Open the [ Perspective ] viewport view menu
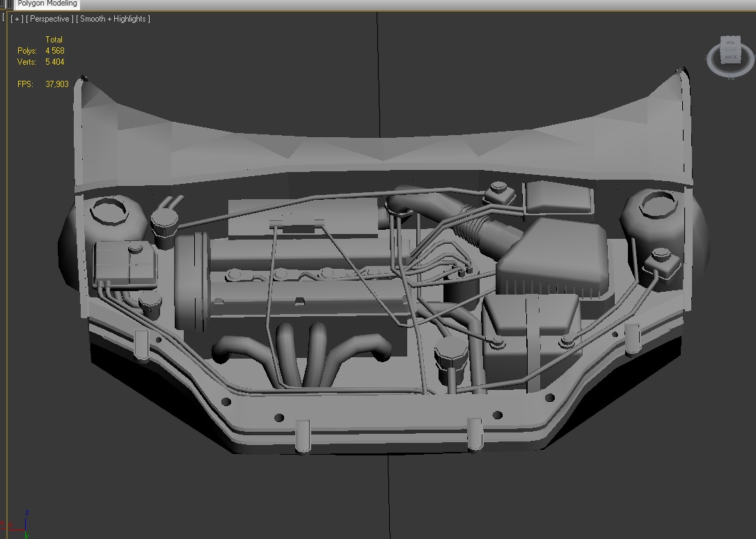 click(x=49, y=19)
